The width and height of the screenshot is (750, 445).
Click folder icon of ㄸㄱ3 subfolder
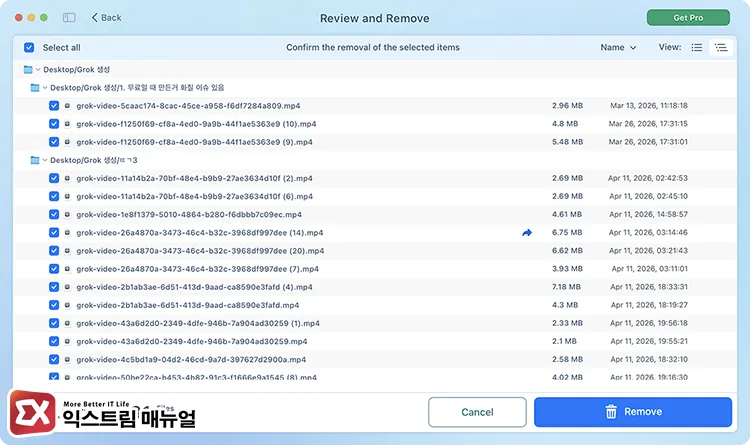tap(35, 160)
